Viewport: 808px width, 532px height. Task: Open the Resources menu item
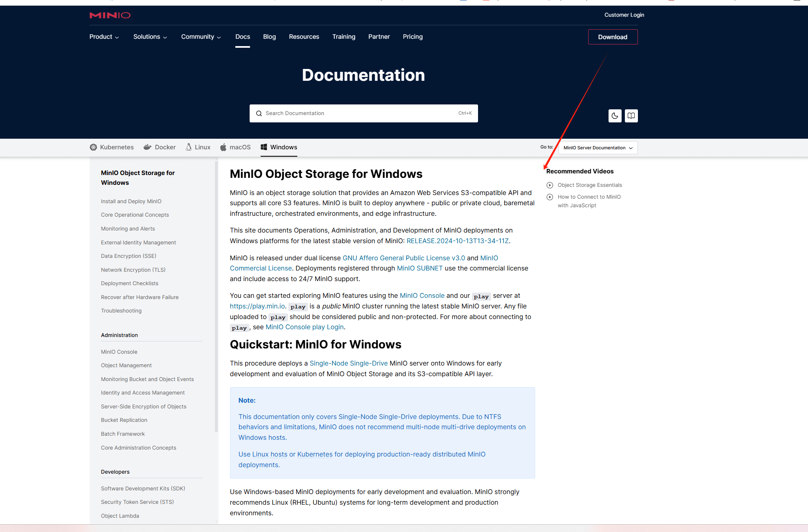[304, 37]
